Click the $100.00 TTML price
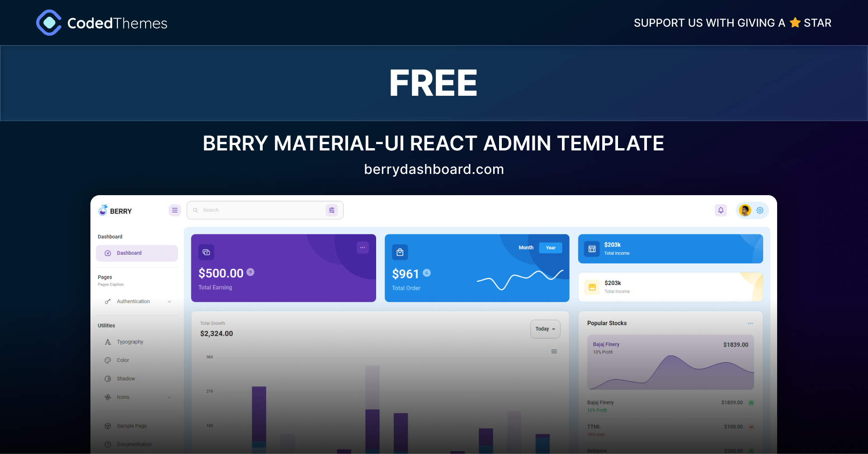The height and width of the screenshot is (454, 868). coord(733,427)
